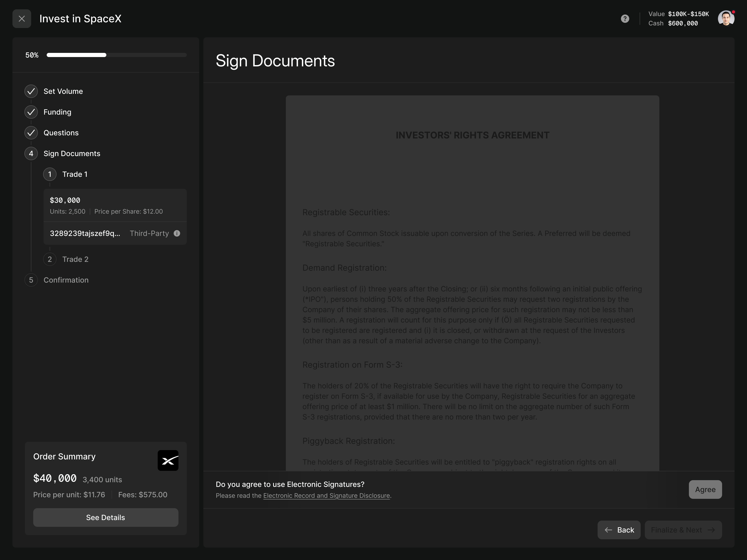Expand Trade 2 in the step list
This screenshot has height=560, width=747.
75,259
